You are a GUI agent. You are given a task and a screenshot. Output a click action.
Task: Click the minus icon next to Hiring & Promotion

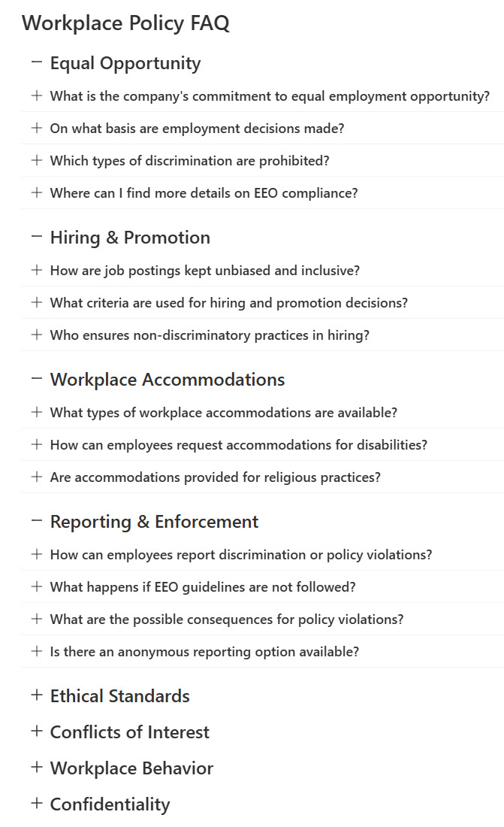pos(35,237)
